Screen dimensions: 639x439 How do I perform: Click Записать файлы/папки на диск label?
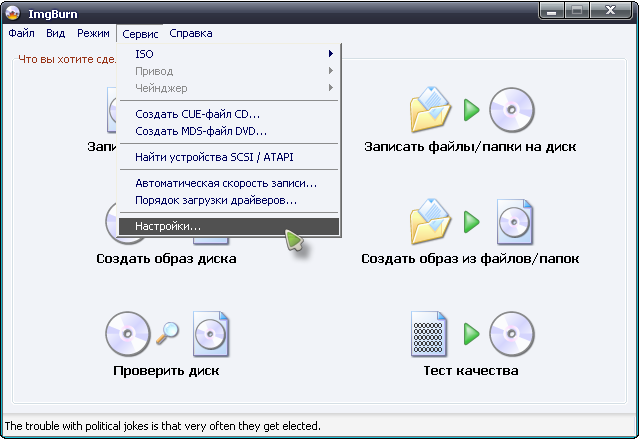coord(470,147)
